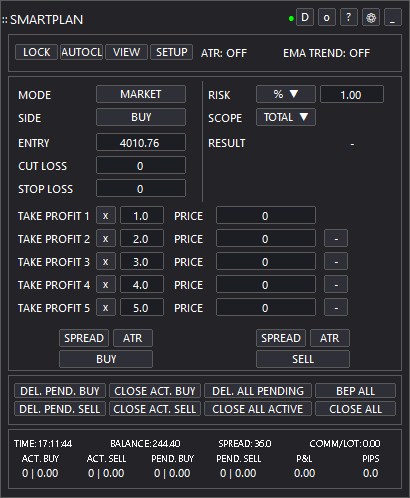410x498 pixels.
Task: Click SPREAD button above BUY
Action: tap(84, 338)
